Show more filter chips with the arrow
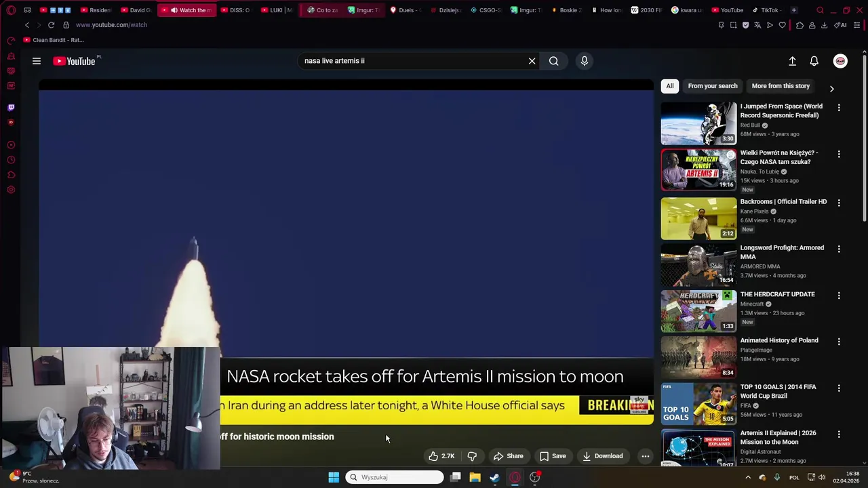Image resolution: width=868 pixels, height=488 pixels. [832, 89]
